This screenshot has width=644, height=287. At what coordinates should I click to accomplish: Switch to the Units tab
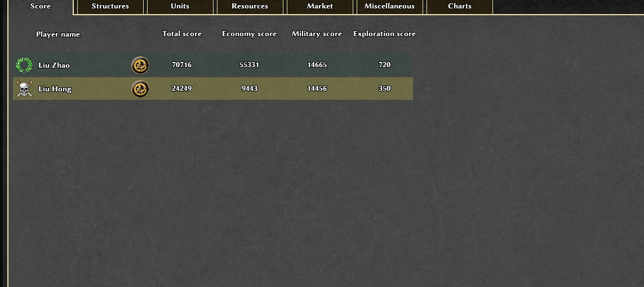[x=180, y=6]
